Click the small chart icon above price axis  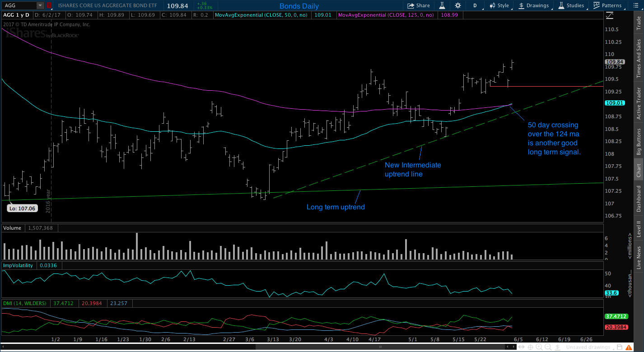(x=610, y=15)
